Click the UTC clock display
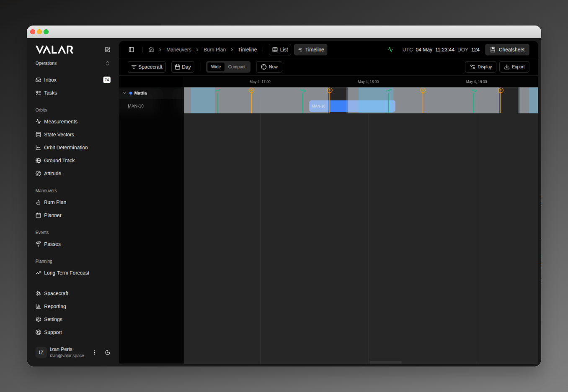The height and width of the screenshot is (392, 568). pyautogui.click(x=429, y=50)
